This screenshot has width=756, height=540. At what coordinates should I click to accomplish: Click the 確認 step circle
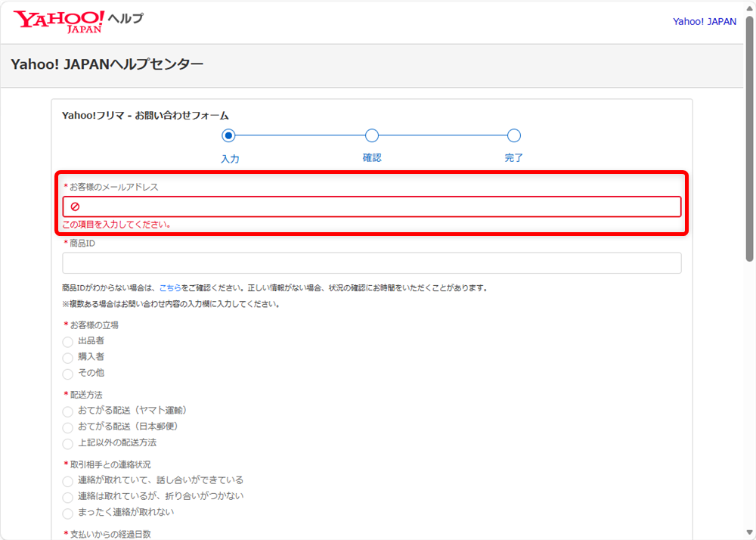tap(372, 135)
